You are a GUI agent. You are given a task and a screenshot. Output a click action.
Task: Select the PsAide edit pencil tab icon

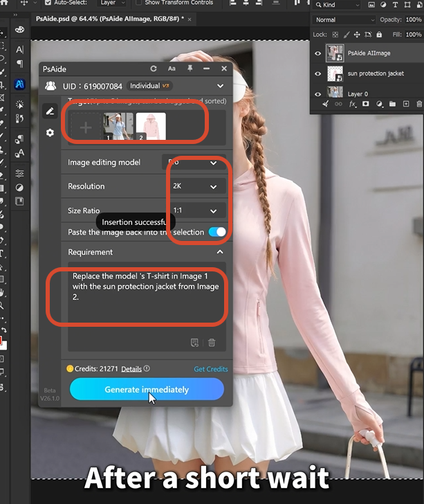50,111
